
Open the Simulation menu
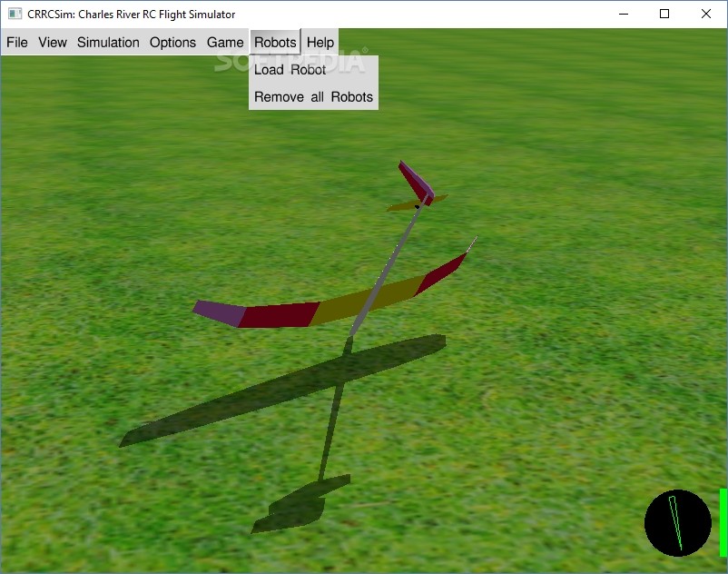[x=108, y=43]
